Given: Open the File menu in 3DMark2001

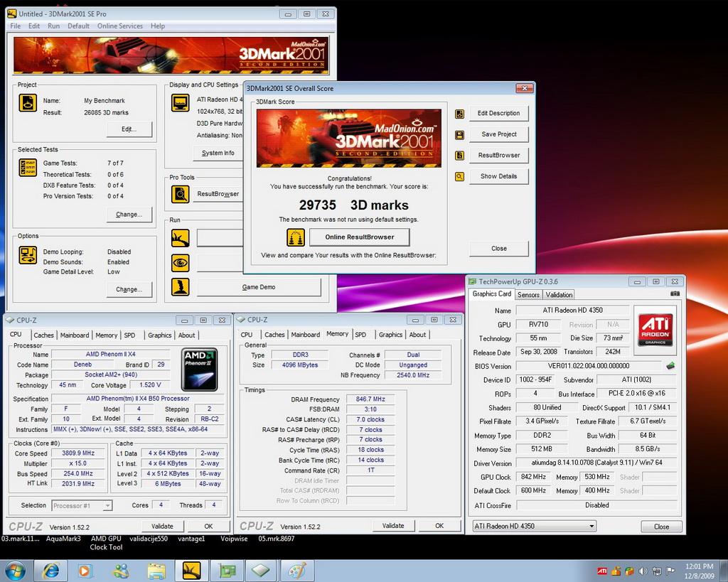Looking at the screenshot, I should coord(16,26).
